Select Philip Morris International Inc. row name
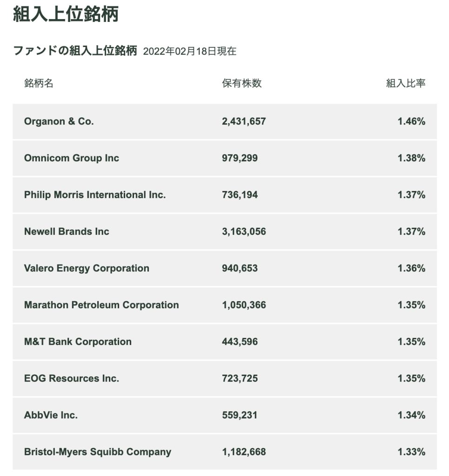The height and width of the screenshot is (476, 449). tap(95, 195)
